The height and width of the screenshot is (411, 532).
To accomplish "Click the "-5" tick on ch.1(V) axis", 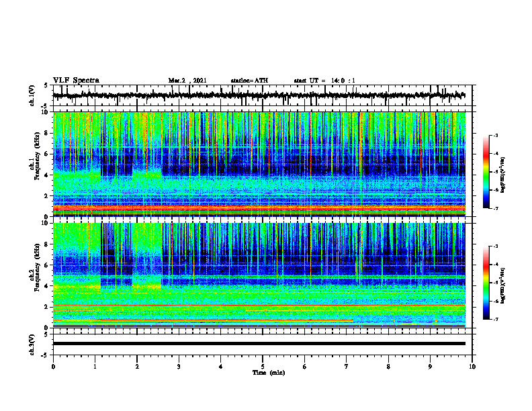I will click(45, 106).
